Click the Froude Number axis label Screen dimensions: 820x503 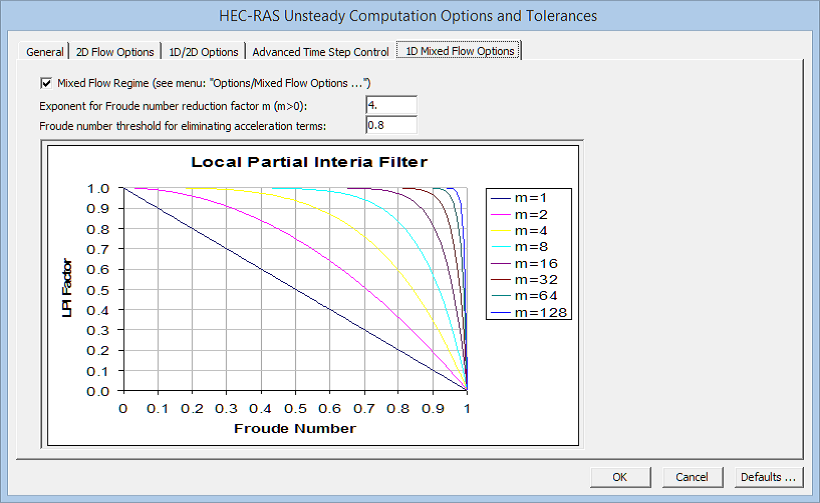tap(295, 429)
